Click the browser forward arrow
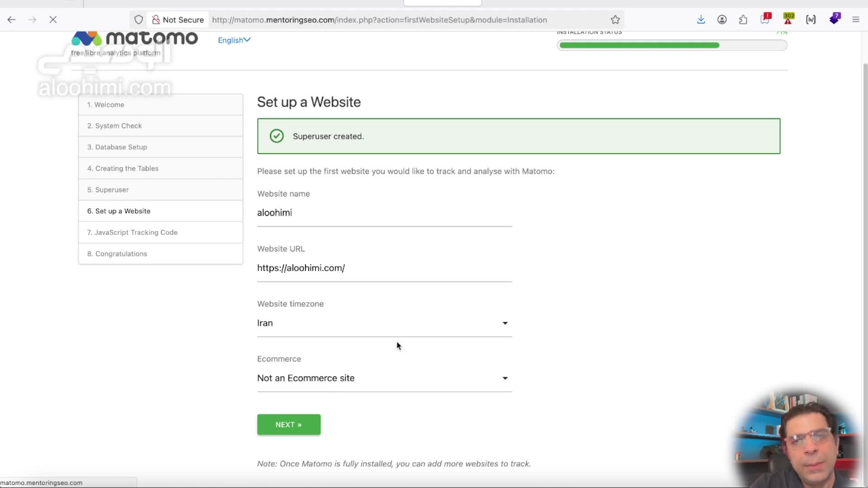The image size is (868, 488). coord(32,19)
